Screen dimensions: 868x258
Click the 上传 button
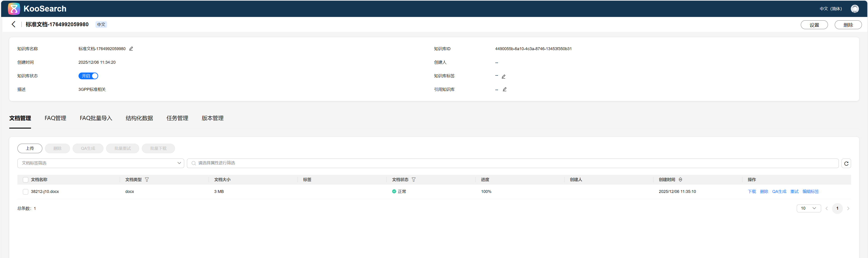30,148
